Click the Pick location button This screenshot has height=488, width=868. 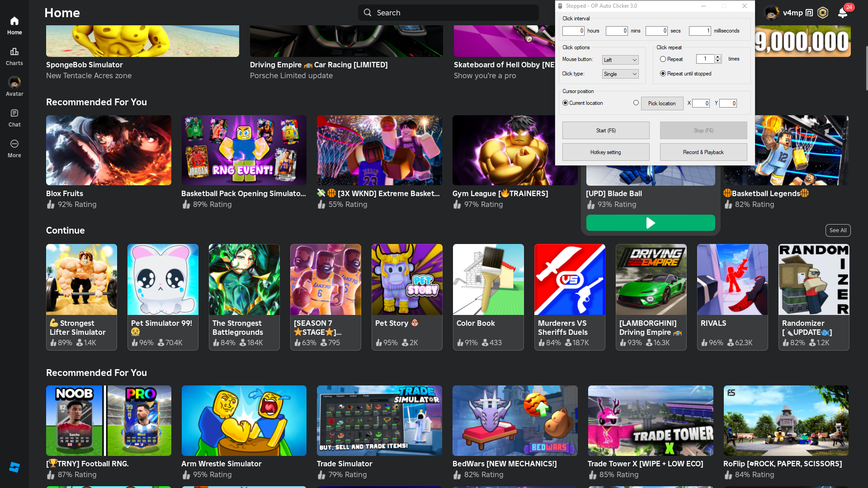point(662,103)
